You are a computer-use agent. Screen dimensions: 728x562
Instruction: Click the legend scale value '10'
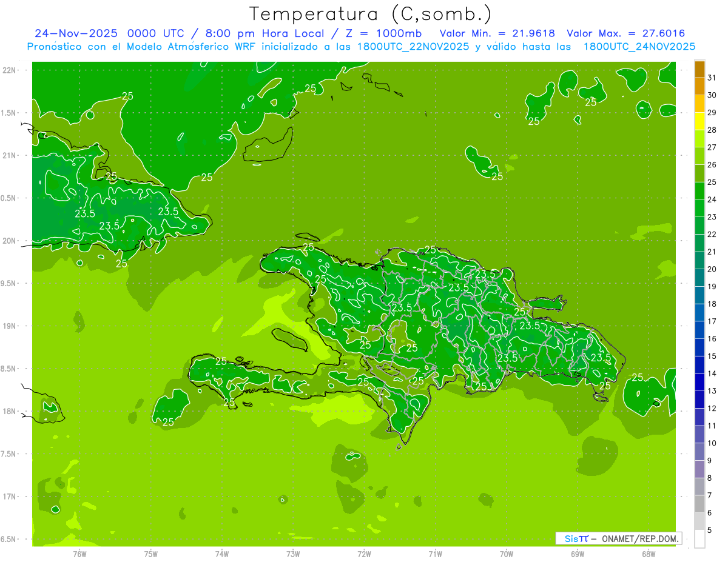click(712, 443)
